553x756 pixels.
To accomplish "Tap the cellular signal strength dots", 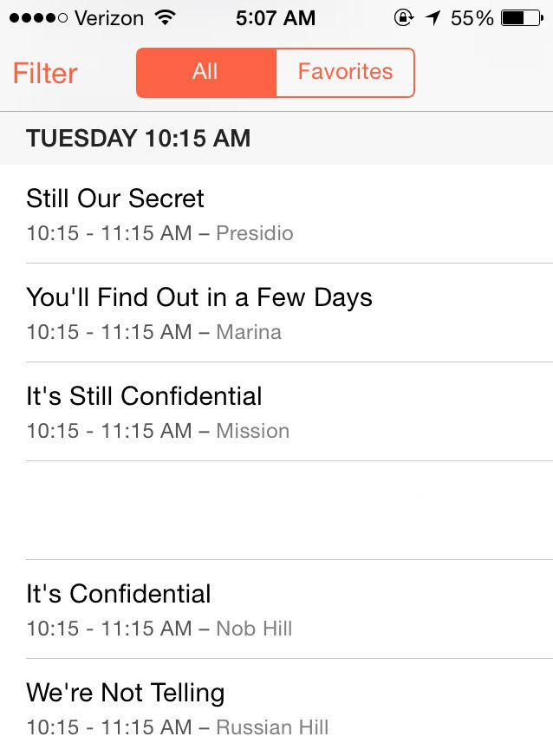I will coord(35,17).
